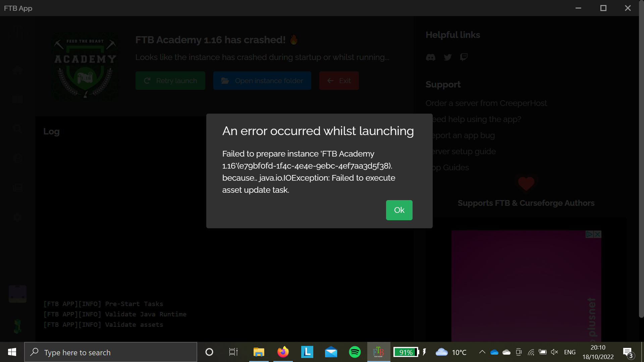The width and height of the screenshot is (644, 362).
Task: Open the Discord helpful link icon
Action: coord(431,57)
